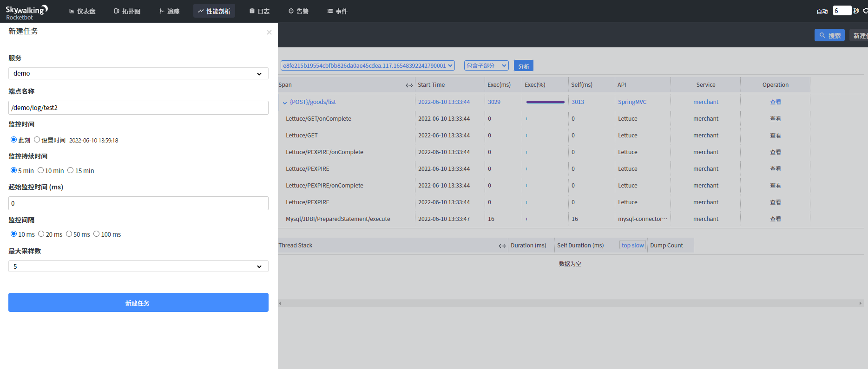Viewport: 868px width, 369px height.
Task: Select 5 min monitoring duration
Action: pos(13,170)
